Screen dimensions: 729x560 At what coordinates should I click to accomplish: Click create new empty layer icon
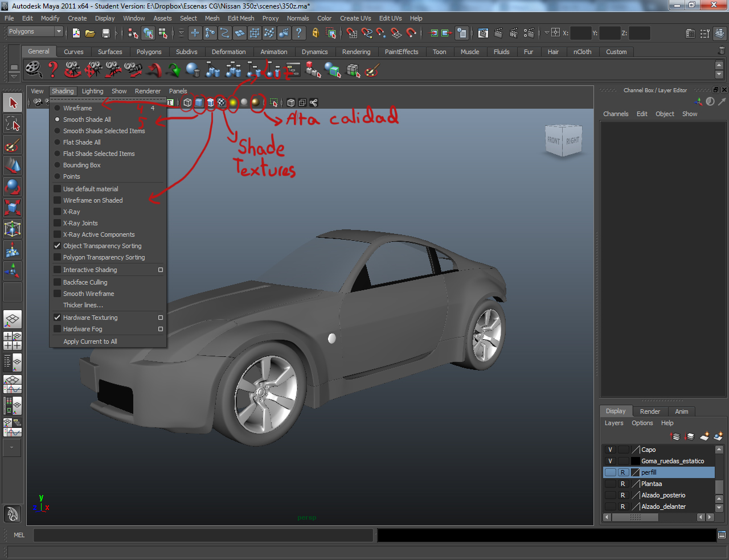coord(705,437)
